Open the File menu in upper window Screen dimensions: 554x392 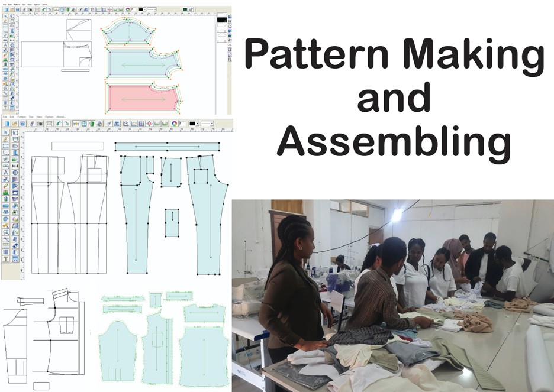[4, 5]
